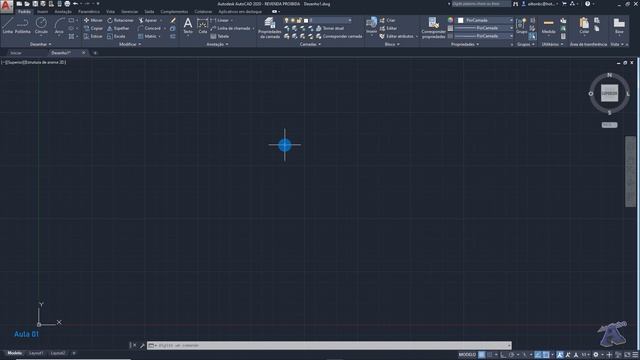This screenshot has width=640, height=360.
Task: Click the Linear dimension tool
Action: (220, 20)
